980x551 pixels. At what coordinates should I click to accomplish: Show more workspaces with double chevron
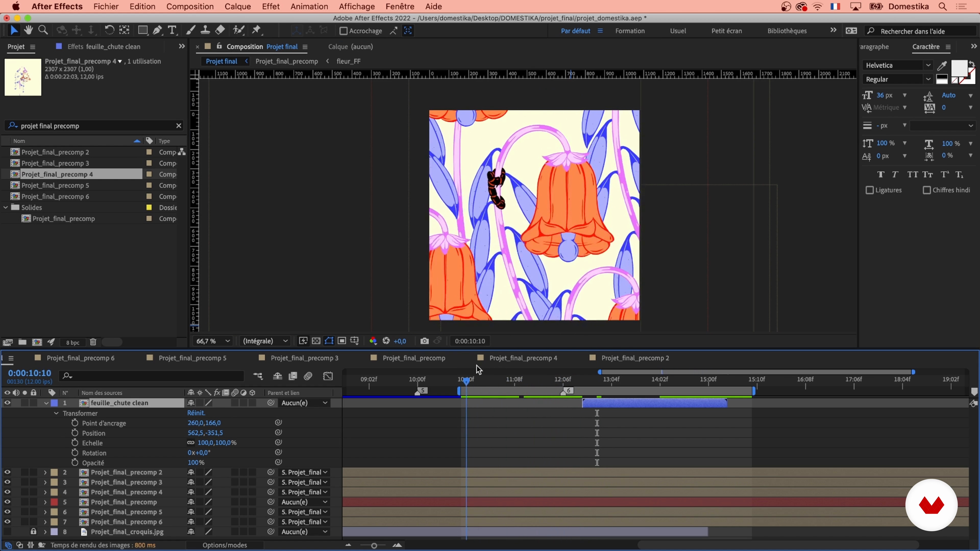coord(833,30)
